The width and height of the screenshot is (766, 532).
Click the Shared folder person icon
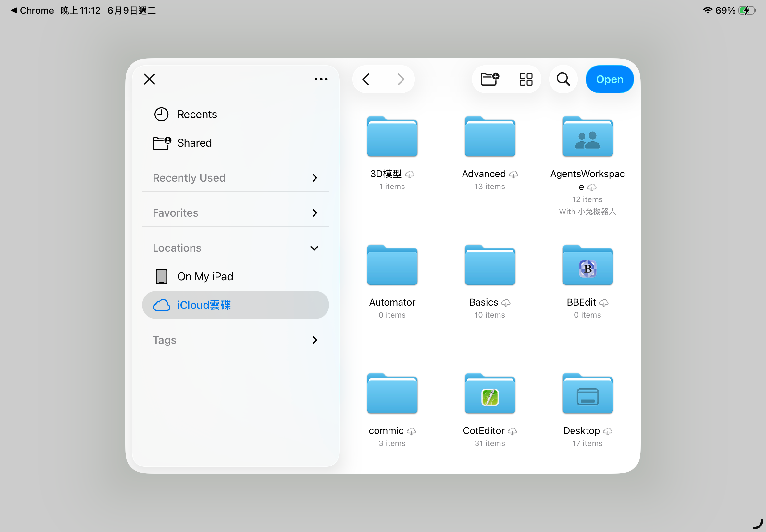tap(162, 143)
